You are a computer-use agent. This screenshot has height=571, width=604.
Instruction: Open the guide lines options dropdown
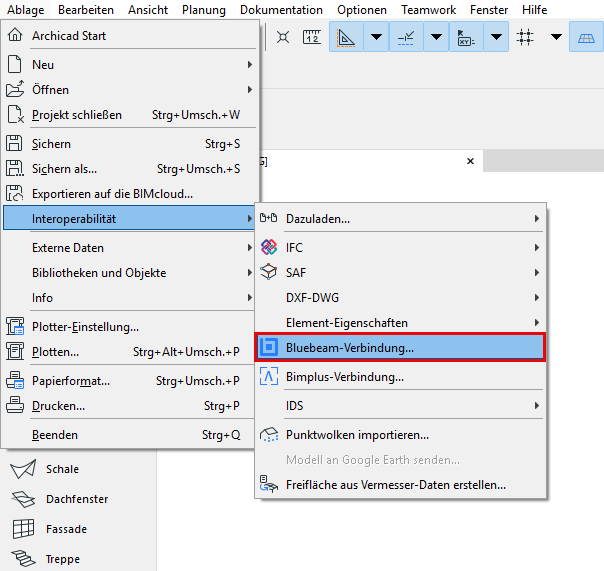pyautogui.click(x=376, y=37)
